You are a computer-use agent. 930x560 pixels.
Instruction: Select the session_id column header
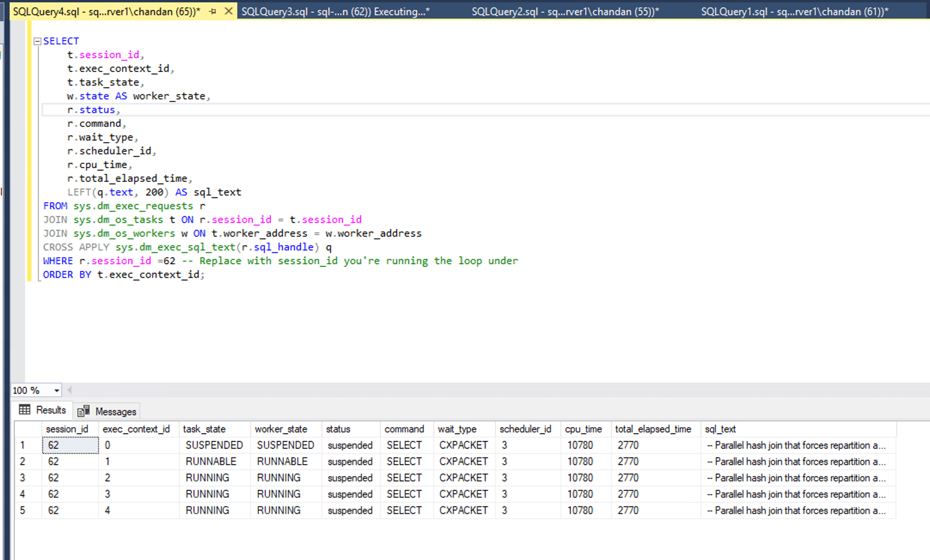pyautogui.click(x=67, y=429)
